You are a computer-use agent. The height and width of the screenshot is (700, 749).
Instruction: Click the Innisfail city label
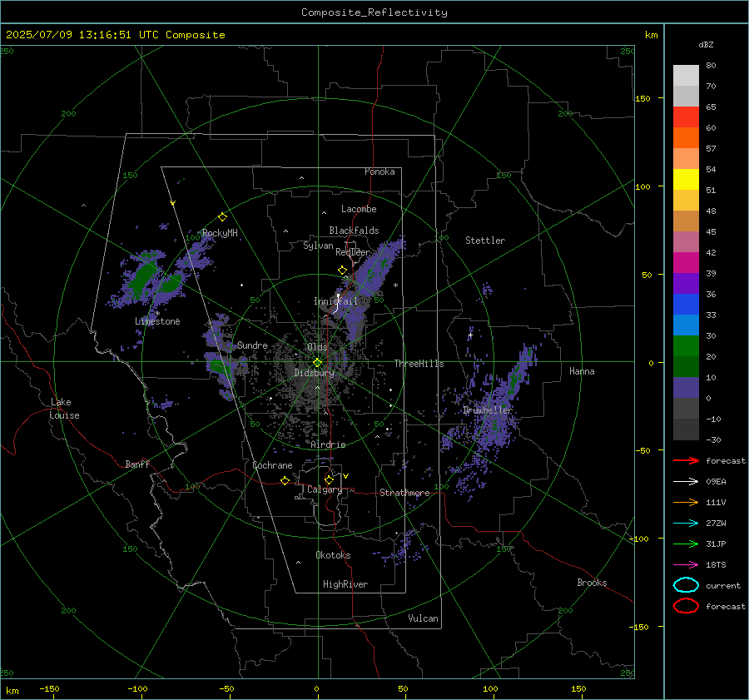pos(335,301)
